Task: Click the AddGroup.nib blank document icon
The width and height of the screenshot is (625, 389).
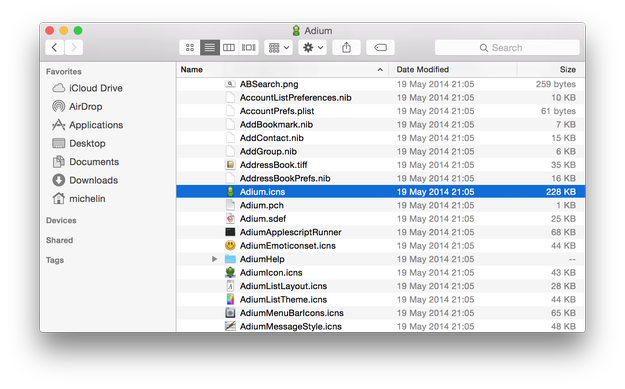Action: click(230, 151)
